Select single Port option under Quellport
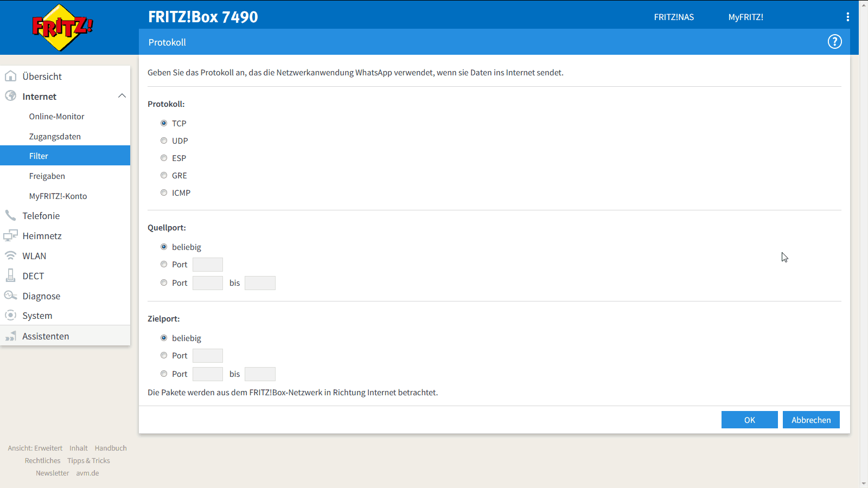Screen dimensions: 868x488 164,264
